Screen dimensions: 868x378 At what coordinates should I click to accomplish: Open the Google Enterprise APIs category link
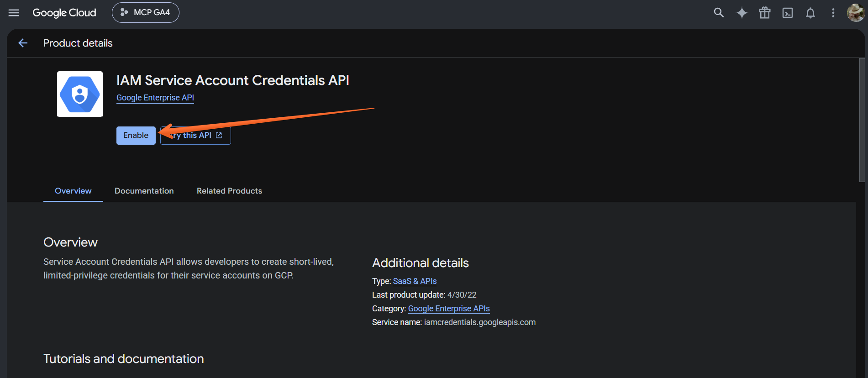(x=449, y=309)
